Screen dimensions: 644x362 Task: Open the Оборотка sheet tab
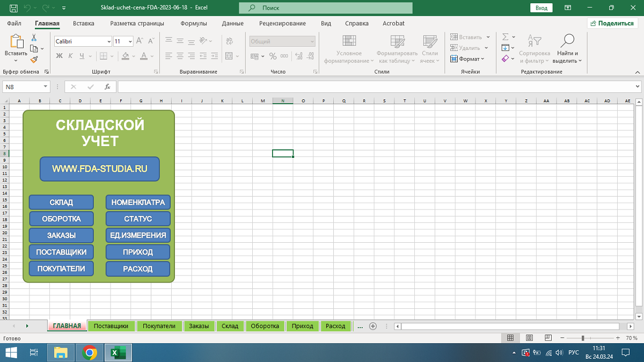point(265,326)
